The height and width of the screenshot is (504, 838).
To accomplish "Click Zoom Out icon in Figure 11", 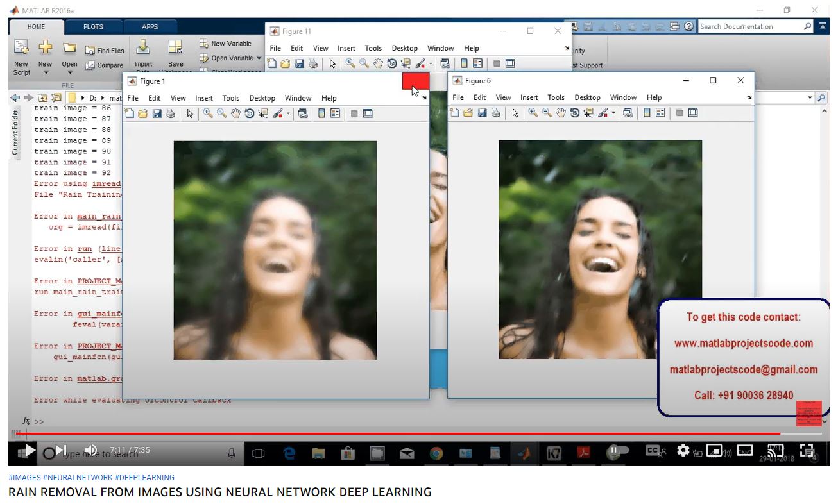I will [364, 63].
